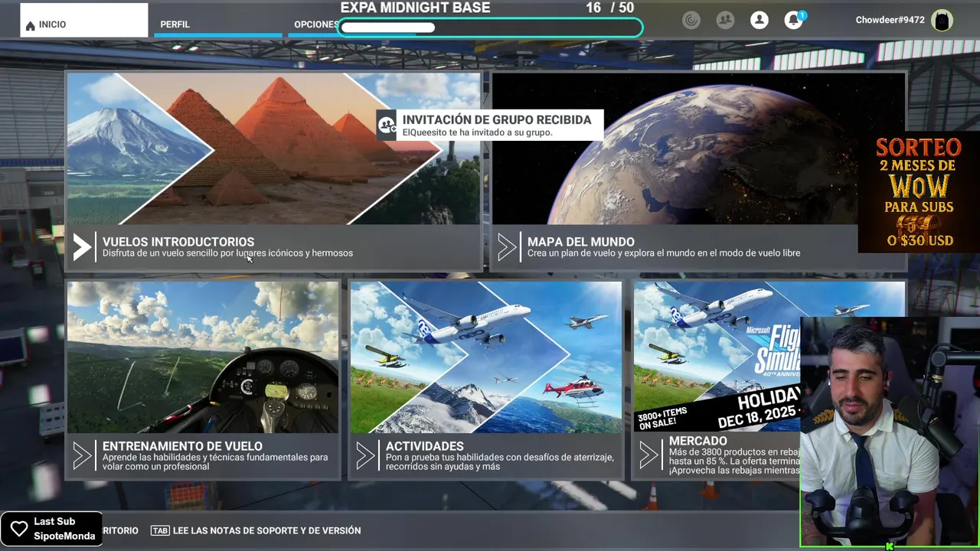Open the Entrenamiento de Vuelo cockpit thumbnail
This screenshot has height=551, width=980.
pos(203,357)
